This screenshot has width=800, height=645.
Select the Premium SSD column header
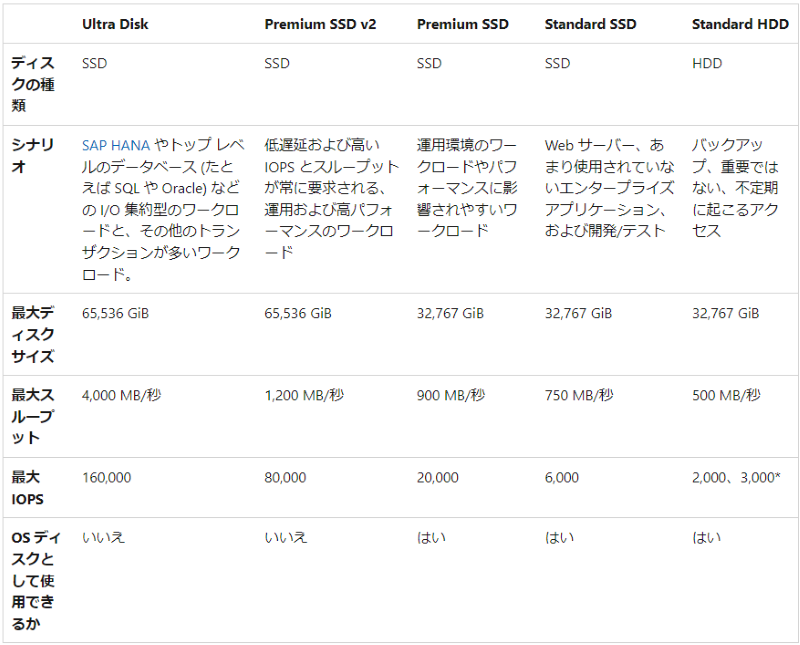point(462,24)
